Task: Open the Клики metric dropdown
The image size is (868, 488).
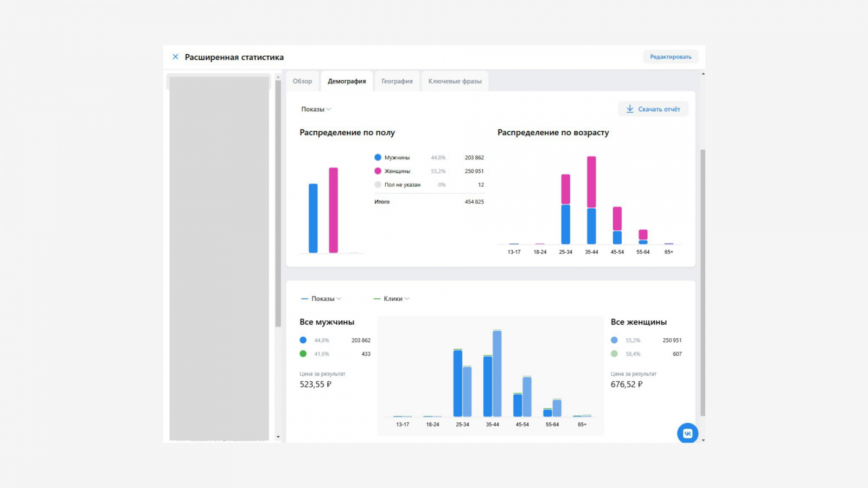Action: (x=392, y=299)
